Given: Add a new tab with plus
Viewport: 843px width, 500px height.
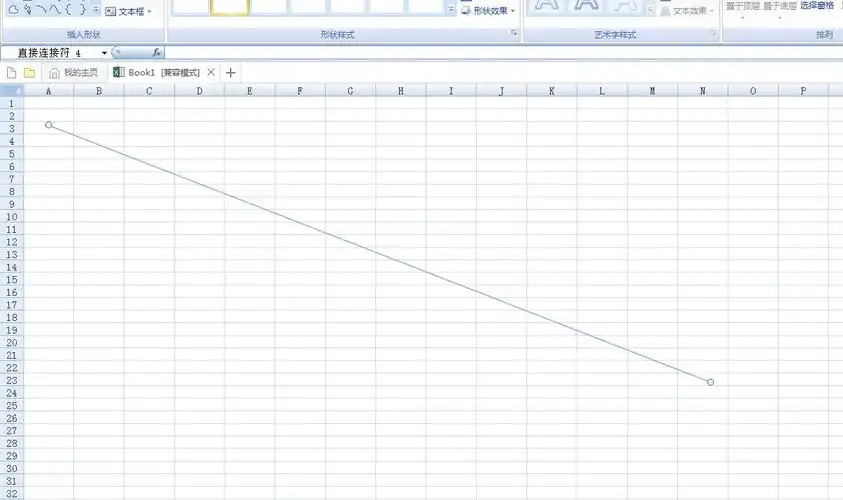Looking at the screenshot, I should [231, 73].
